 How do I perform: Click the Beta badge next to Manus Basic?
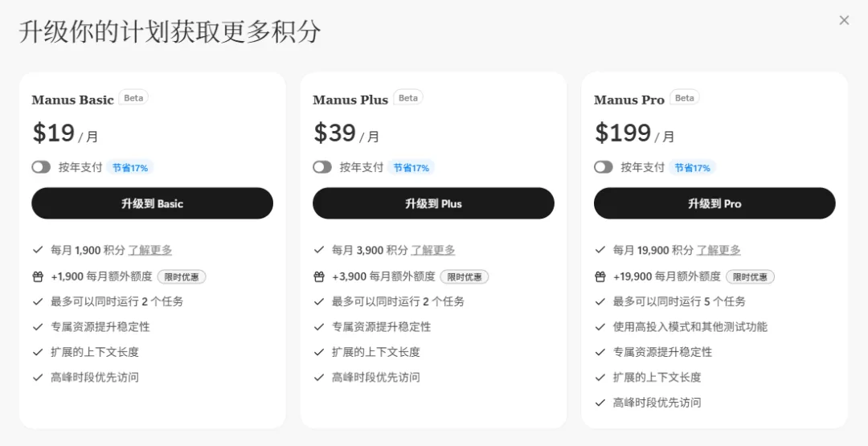[x=133, y=98]
